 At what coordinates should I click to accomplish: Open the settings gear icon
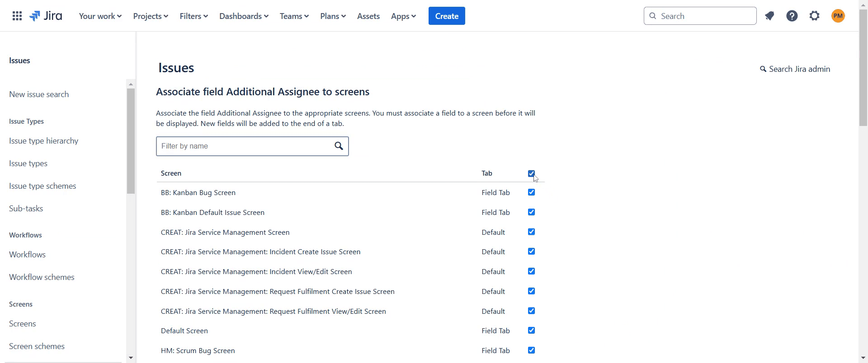tap(815, 16)
